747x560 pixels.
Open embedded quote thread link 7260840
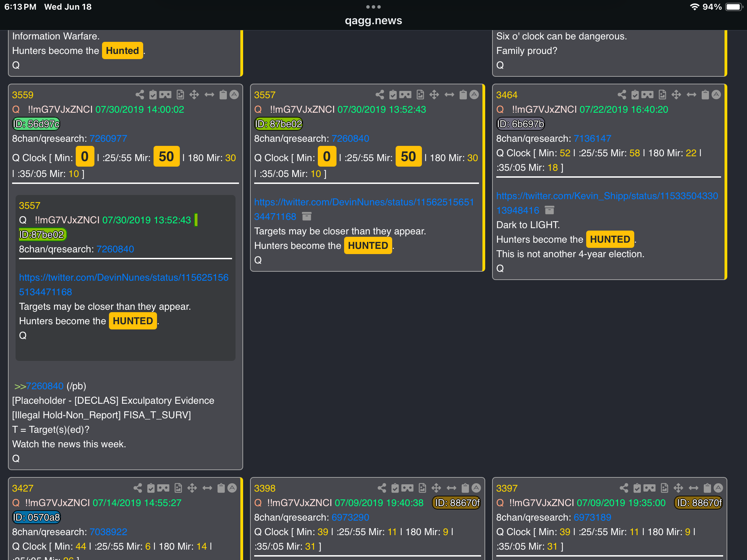point(115,249)
